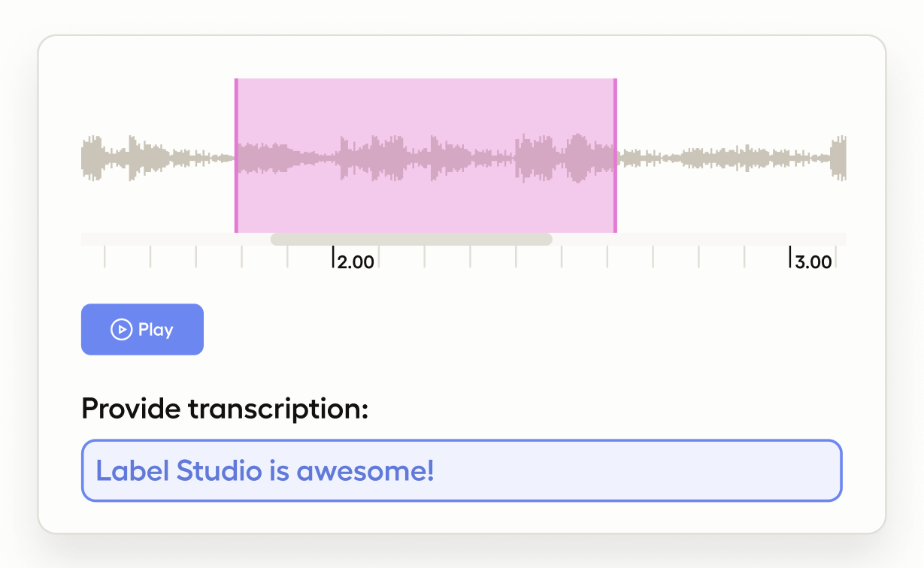Click the Play button

[142, 329]
